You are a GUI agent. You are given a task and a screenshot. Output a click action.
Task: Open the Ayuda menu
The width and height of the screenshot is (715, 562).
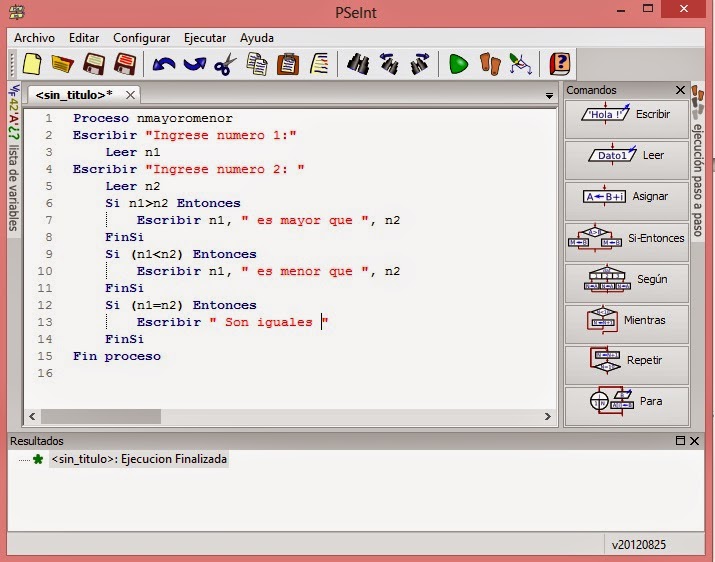[x=257, y=38]
